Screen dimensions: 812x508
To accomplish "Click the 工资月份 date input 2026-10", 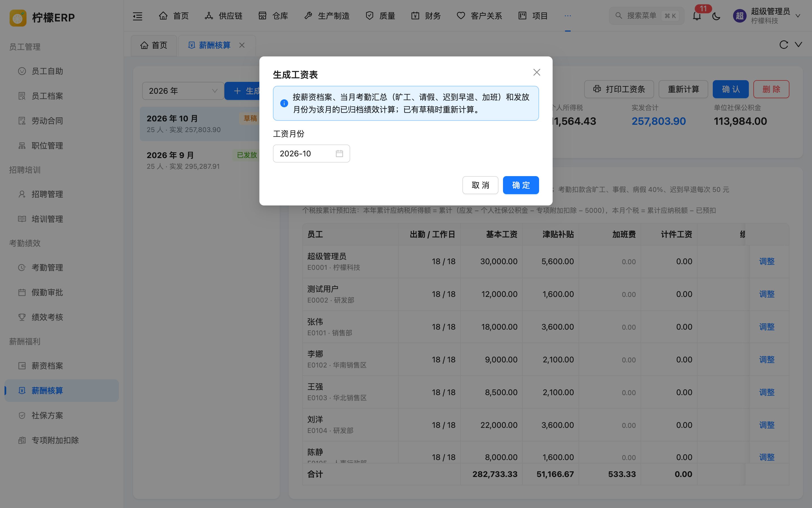I will pos(311,154).
